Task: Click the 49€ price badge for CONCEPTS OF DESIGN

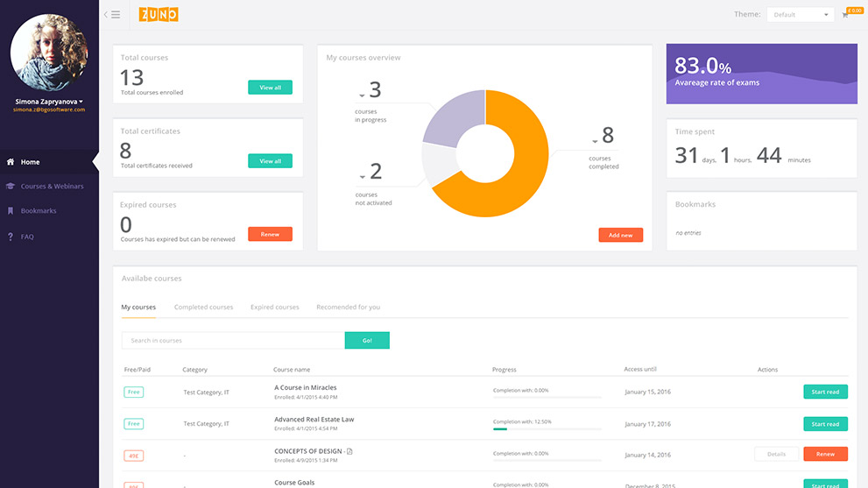Action: pos(133,456)
